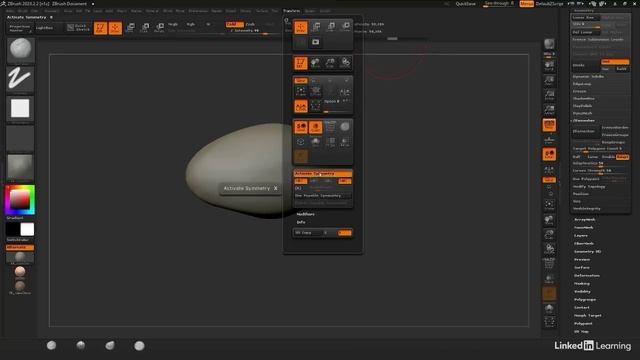640x360 pixels.
Task: Expand the Polygroups subpalette
Action: [585, 300]
